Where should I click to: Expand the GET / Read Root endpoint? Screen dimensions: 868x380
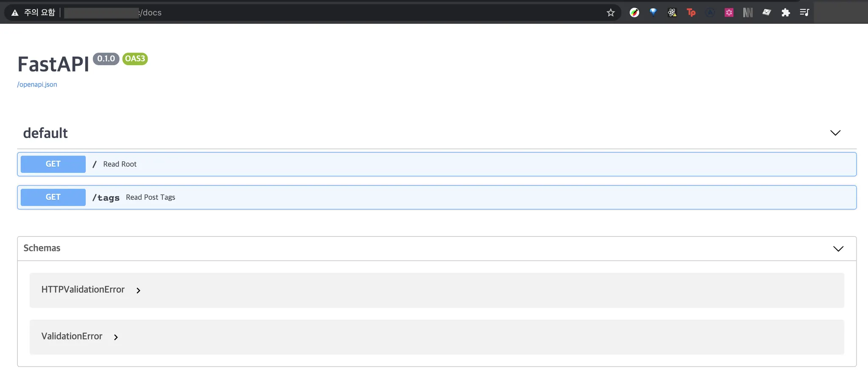[437, 164]
